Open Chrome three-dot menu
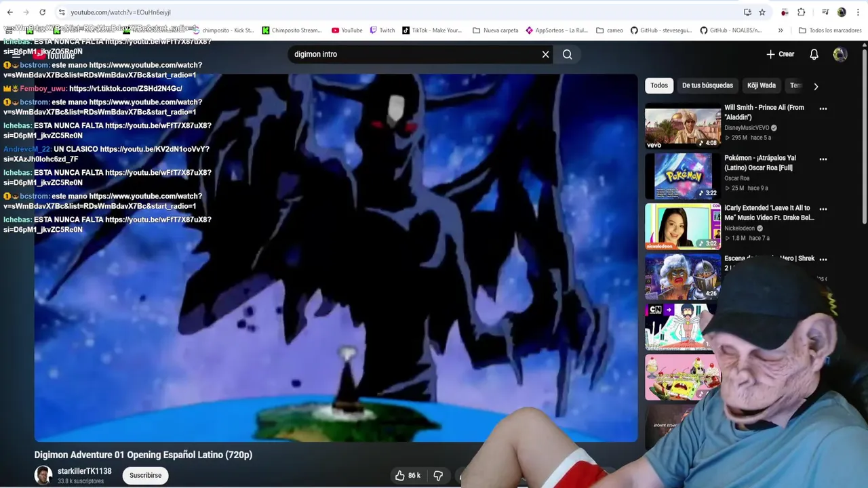This screenshot has height=488, width=868. tap(858, 12)
